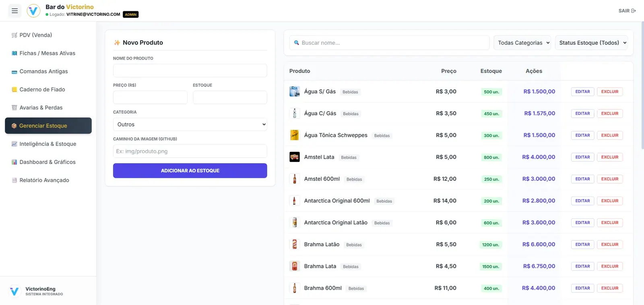Delete the Amstel 600ml product
Image resolution: width=644 pixels, height=305 pixels.
(x=610, y=179)
